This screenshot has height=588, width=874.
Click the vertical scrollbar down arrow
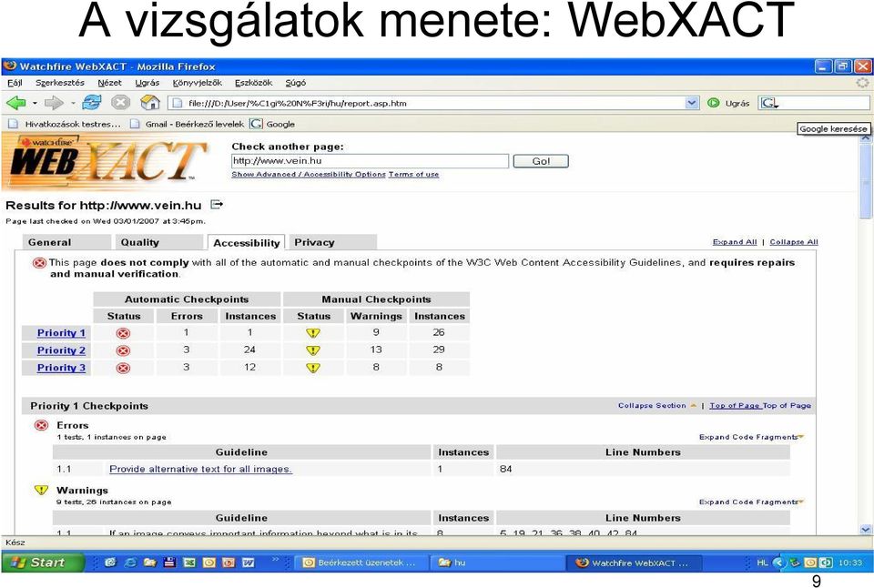(866, 530)
